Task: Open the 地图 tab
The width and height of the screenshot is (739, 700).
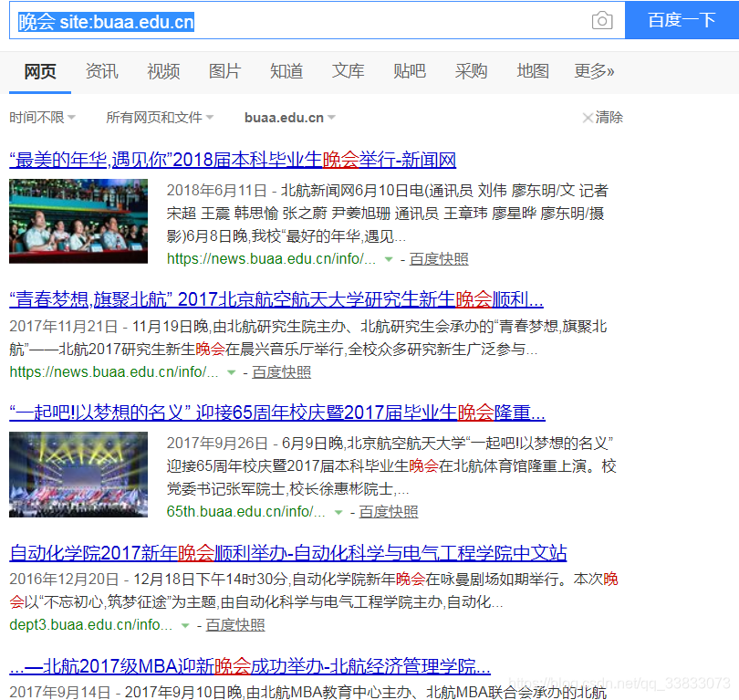Action: click(533, 71)
